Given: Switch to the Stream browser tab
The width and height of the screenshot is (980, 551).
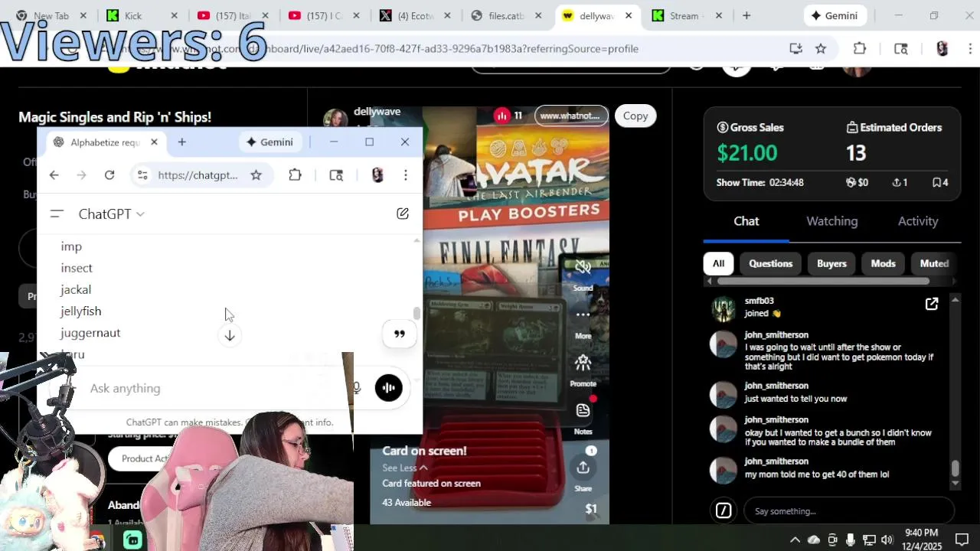Looking at the screenshot, I should click(x=685, y=15).
